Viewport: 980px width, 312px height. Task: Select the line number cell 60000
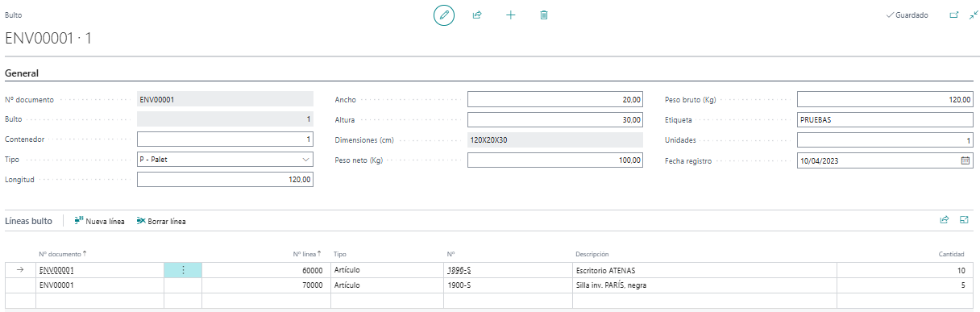pos(266,270)
